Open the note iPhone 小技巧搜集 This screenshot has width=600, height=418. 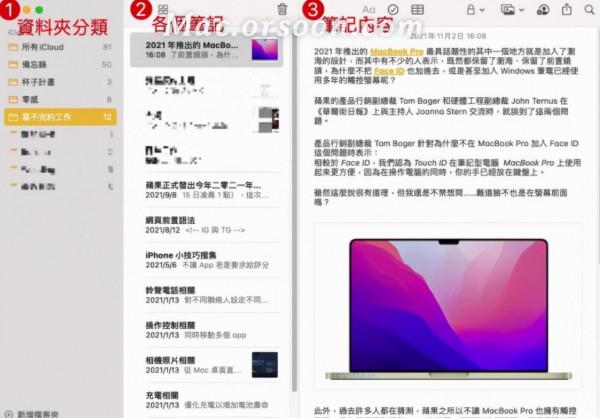(207, 260)
